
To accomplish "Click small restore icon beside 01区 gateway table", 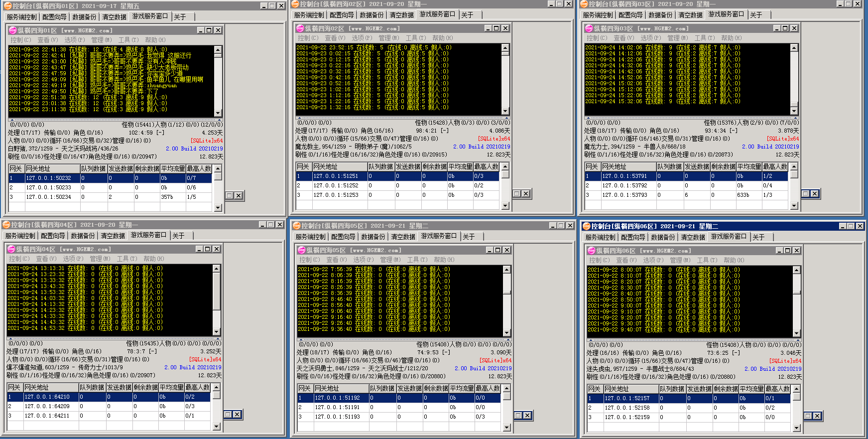I will (x=230, y=196).
